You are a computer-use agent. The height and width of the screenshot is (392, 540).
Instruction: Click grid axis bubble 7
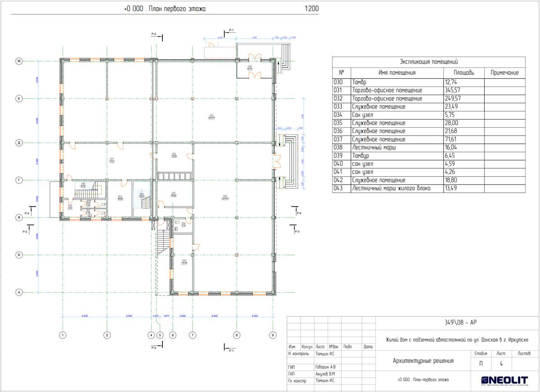192,334
